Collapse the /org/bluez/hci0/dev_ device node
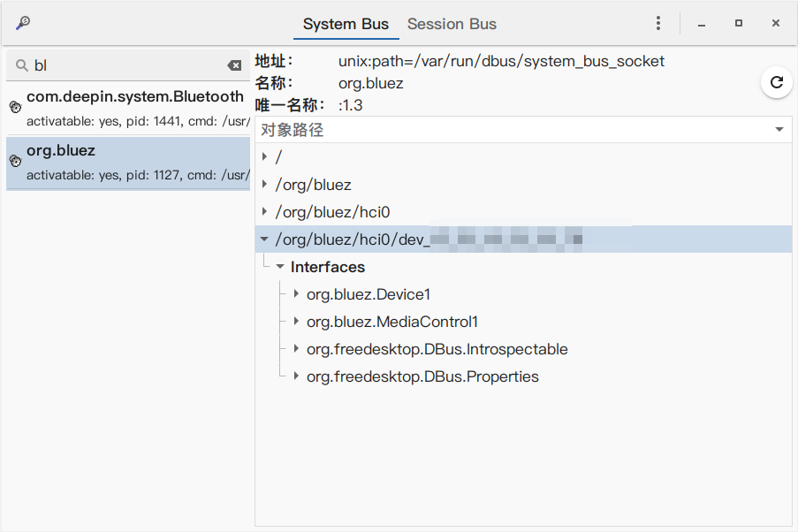 tap(265, 239)
